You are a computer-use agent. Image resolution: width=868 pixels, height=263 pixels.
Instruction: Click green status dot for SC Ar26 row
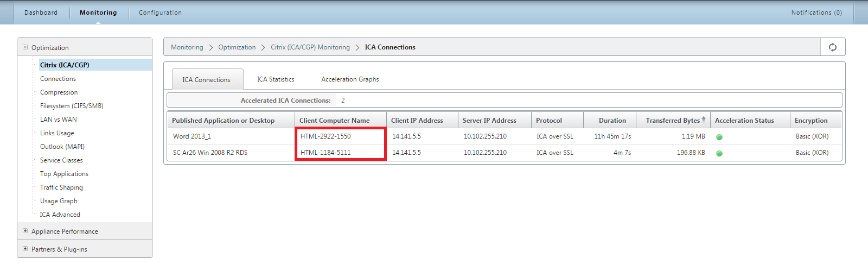coord(719,153)
